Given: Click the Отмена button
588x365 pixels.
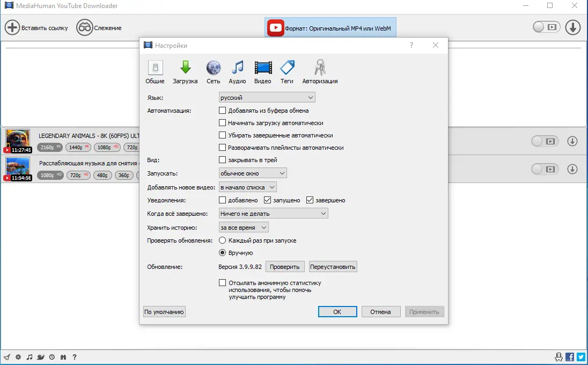Looking at the screenshot, I should pos(380,312).
